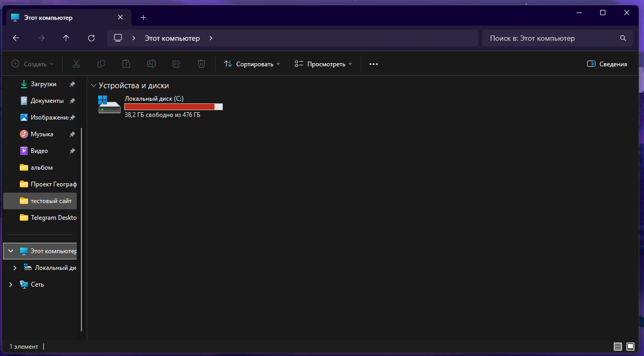This screenshot has width=644, height=356.
Task: Click the sidebar vertical scrollbar
Action: 81,230
